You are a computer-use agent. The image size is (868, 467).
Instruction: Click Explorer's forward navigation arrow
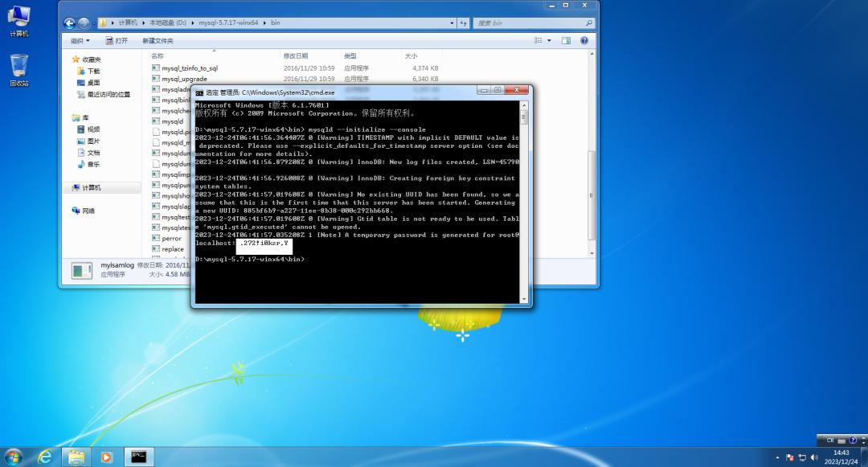tap(84, 23)
